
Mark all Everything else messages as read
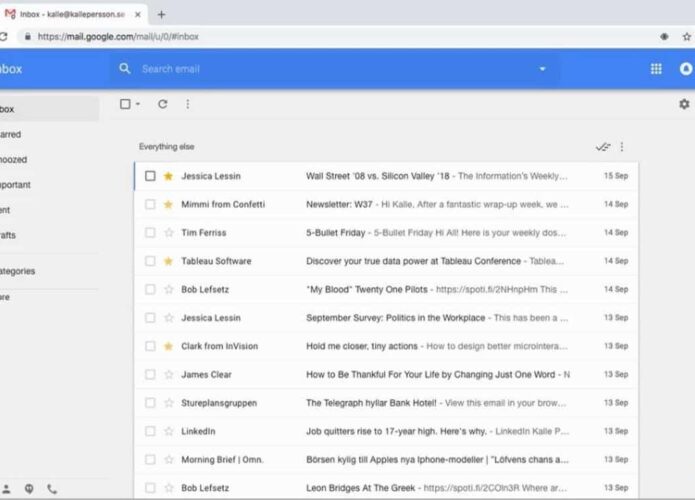pyautogui.click(x=603, y=147)
